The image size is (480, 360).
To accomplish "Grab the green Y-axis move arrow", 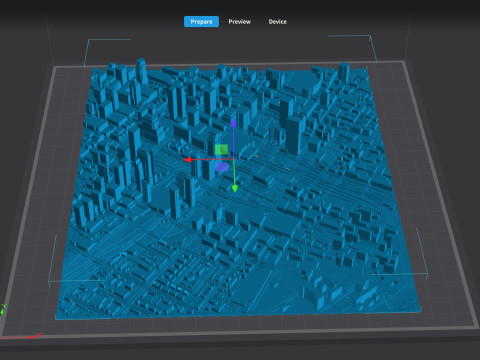I will (x=235, y=189).
